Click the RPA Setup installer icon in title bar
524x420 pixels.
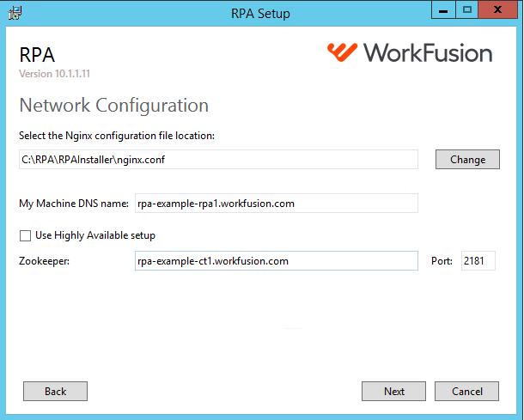15,14
